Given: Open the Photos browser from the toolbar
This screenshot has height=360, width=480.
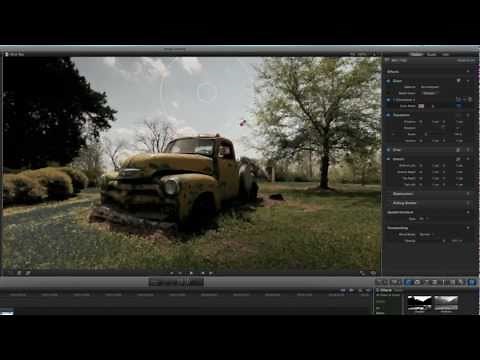Looking at the screenshot, I should point(417,282).
